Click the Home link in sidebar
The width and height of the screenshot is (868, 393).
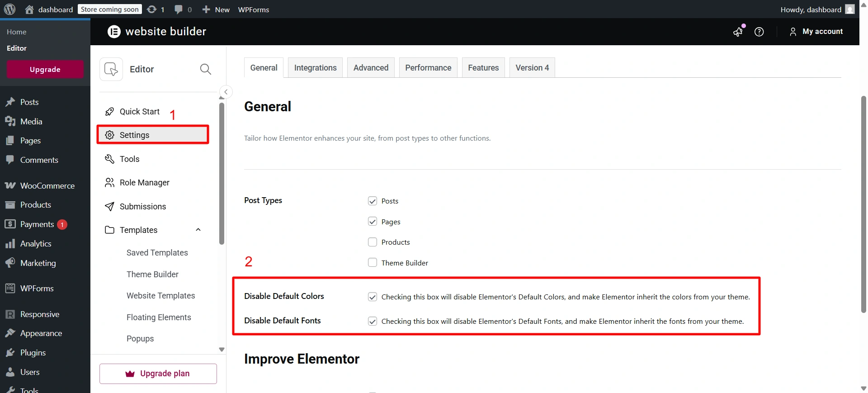17,32
